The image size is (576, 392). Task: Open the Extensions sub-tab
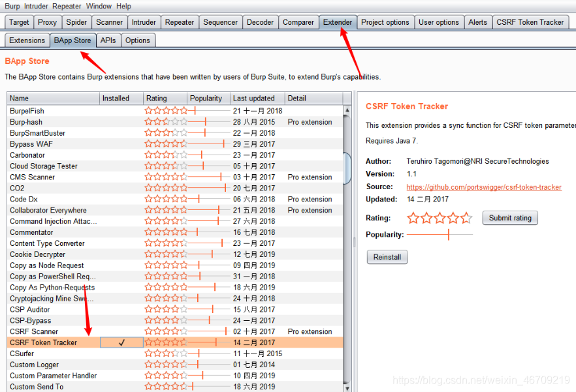point(27,40)
